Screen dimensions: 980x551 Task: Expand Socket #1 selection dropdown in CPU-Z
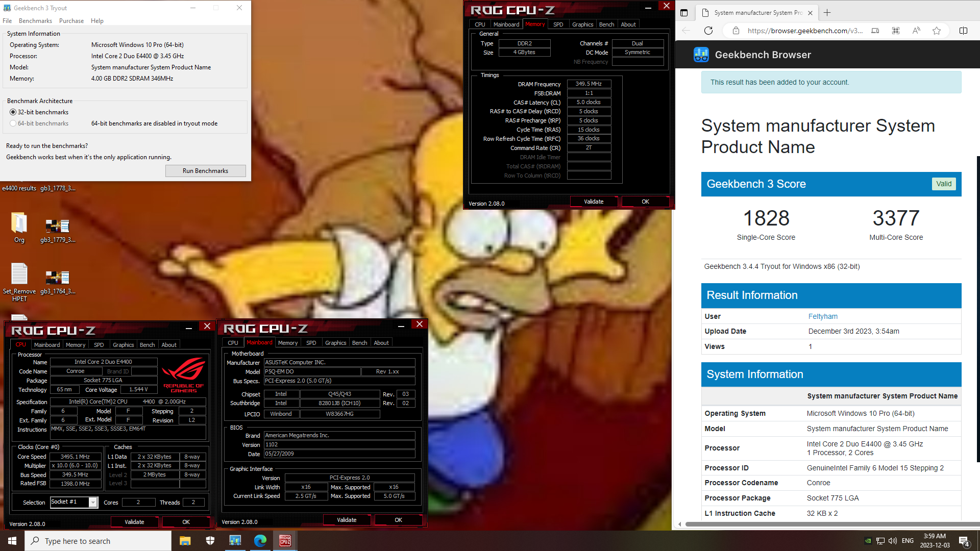pyautogui.click(x=93, y=502)
